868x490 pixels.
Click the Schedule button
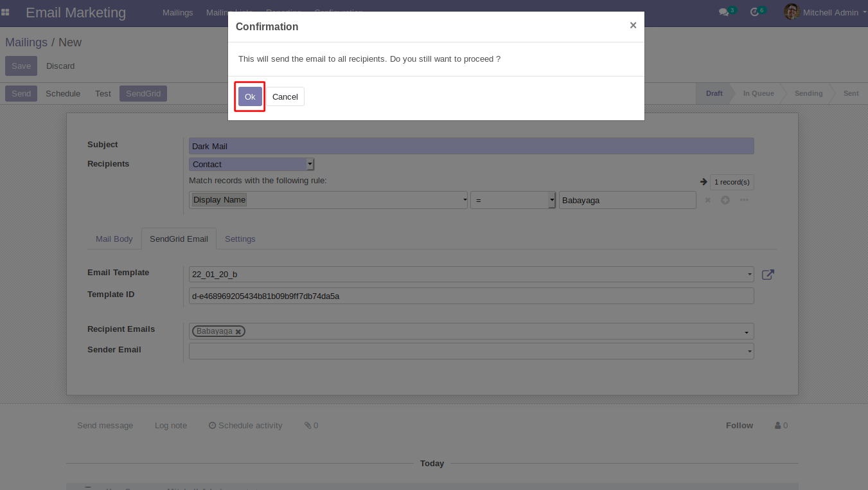click(63, 94)
